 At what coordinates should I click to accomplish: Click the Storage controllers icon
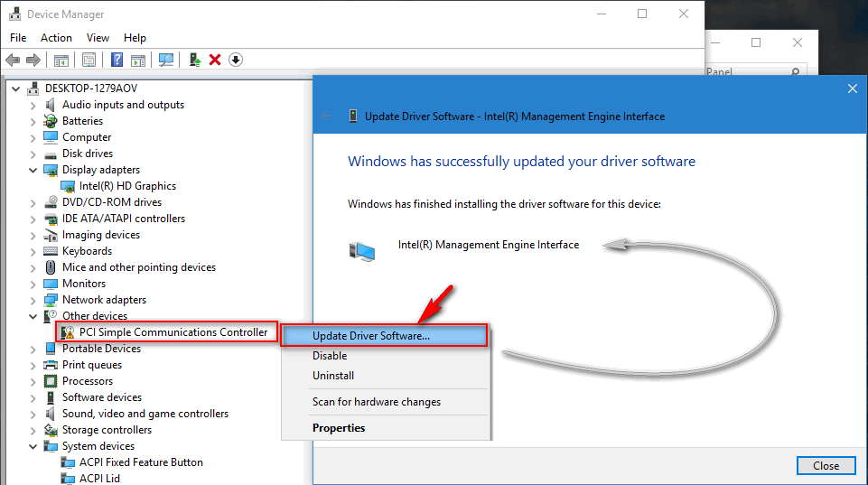[x=51, y=430]
